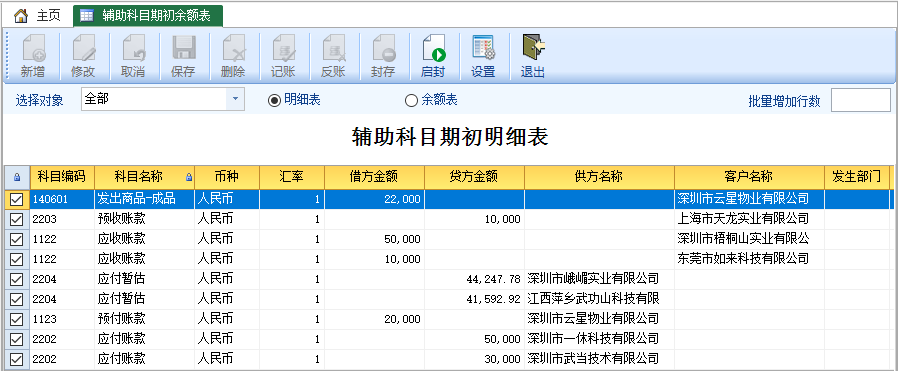Toggle checkbox for 预付账款 row
Image resolution: width=898 pixels, height=371 pixels.
17,319
